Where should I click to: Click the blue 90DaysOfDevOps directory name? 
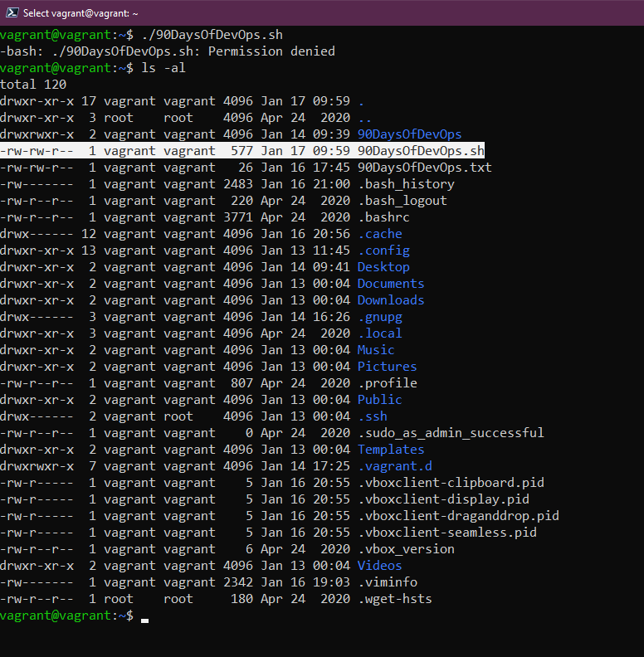[x=409, y=134]
